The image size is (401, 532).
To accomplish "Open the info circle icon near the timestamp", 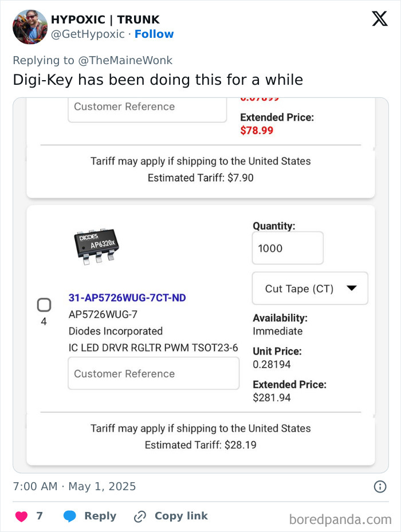I will click(380, 486).
